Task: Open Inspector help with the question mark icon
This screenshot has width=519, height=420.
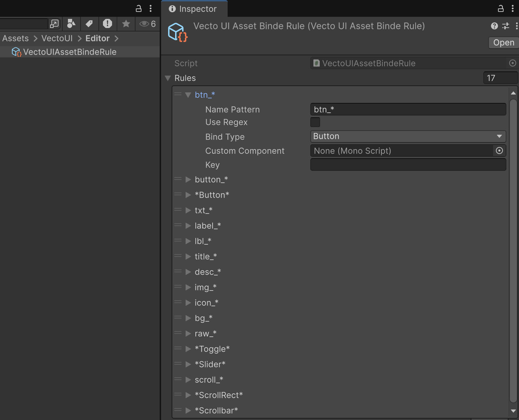Action: coord(494,26)
